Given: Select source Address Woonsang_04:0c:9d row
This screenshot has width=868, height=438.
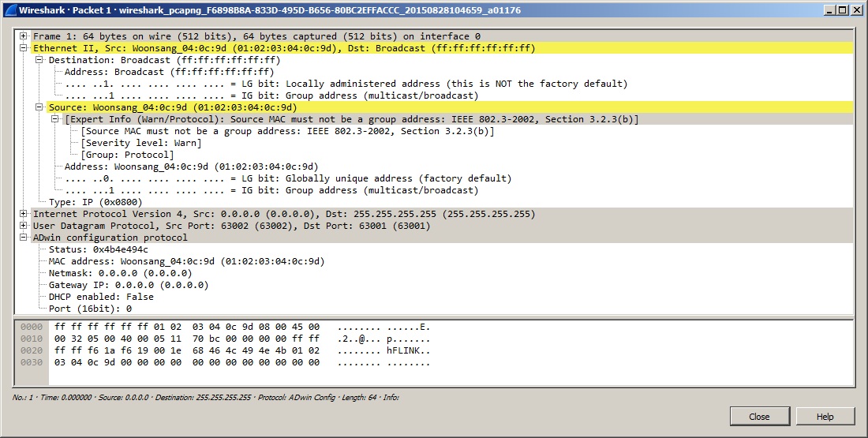Looking at the screenshot, I should coord(191,167).
